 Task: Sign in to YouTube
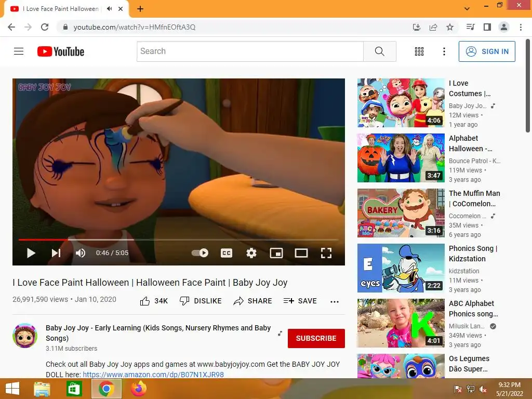pyautogui.click(x=487, y=51)
